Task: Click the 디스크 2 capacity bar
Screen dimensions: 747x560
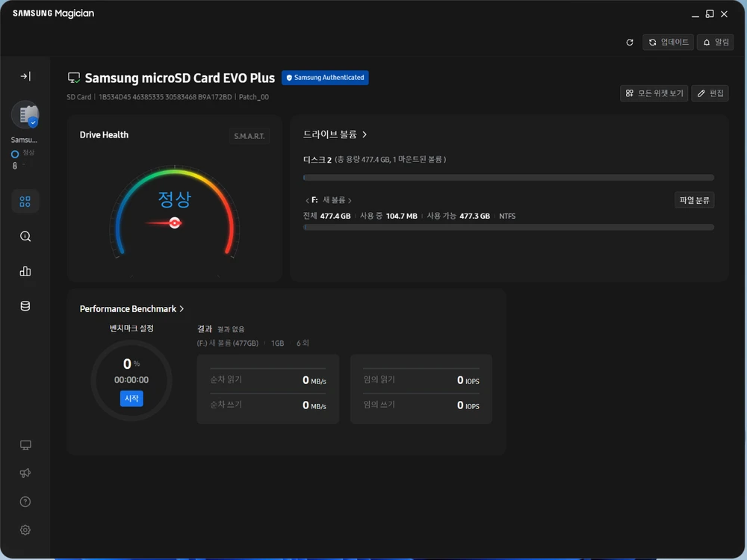Action: [x=508, y=178]
